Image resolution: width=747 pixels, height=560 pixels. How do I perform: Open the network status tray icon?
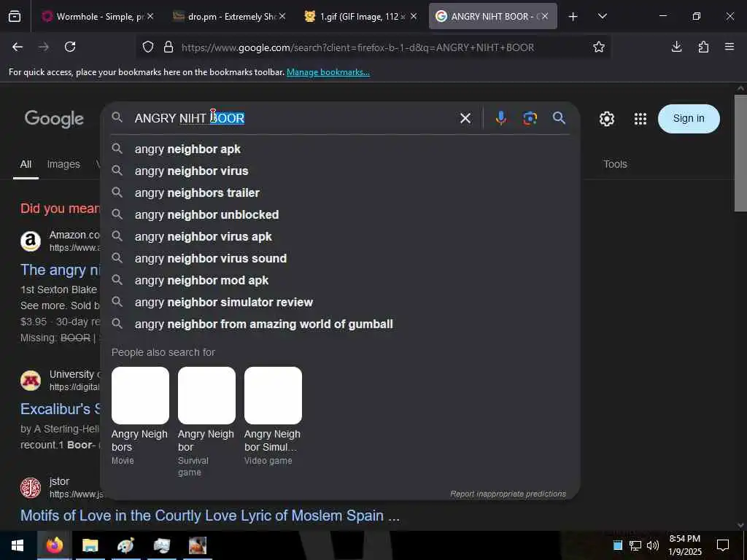tap(635, 545)
